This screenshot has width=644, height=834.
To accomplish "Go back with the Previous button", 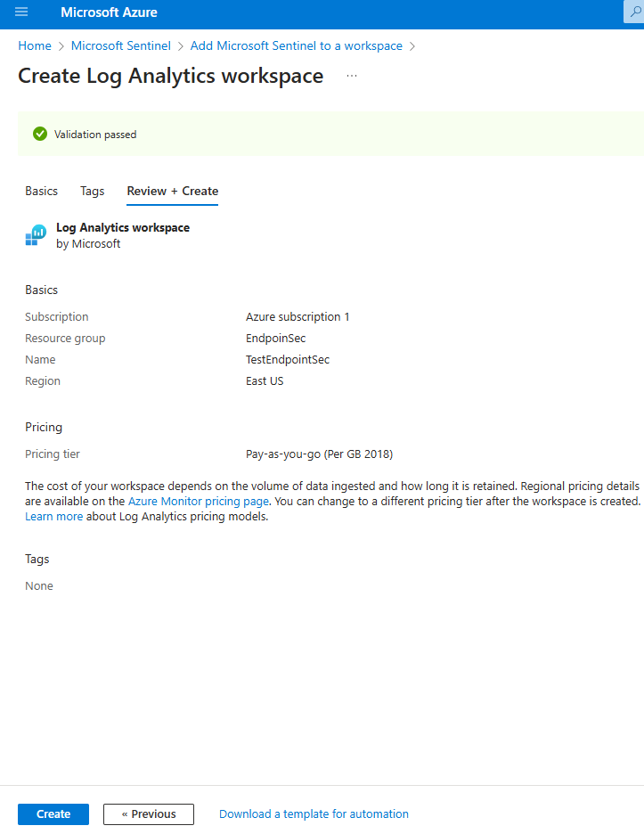I will click(149, 814).
